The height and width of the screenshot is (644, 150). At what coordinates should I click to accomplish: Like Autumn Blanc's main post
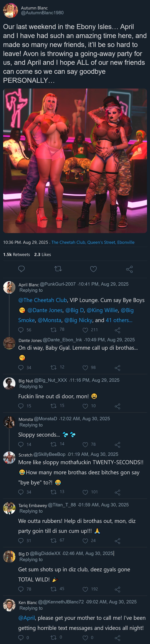pyautogui.click(x=93, y=269)
